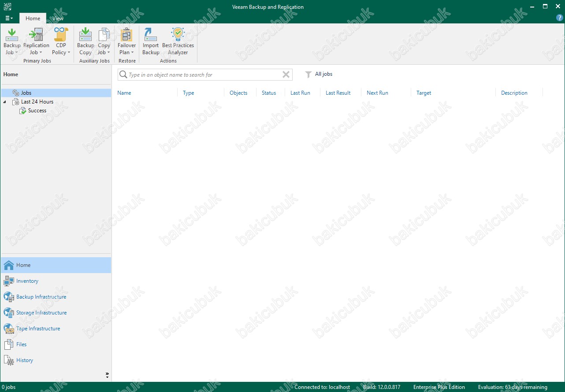The image size is (565, 392).
Task: Open the help question mark icon
Action: tap(560, 18)
